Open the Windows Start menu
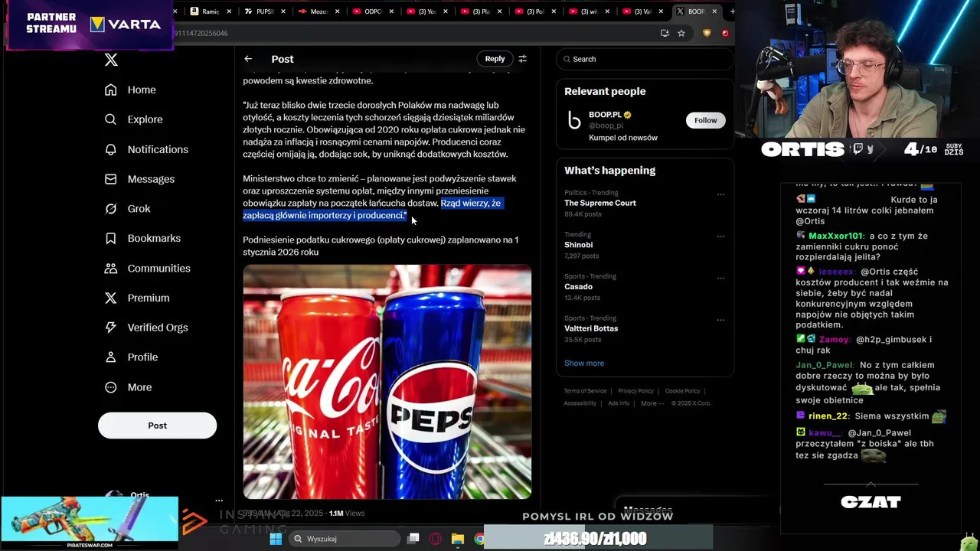The height and width of the screenshot is (551, 980). click(x=276, y=539)
